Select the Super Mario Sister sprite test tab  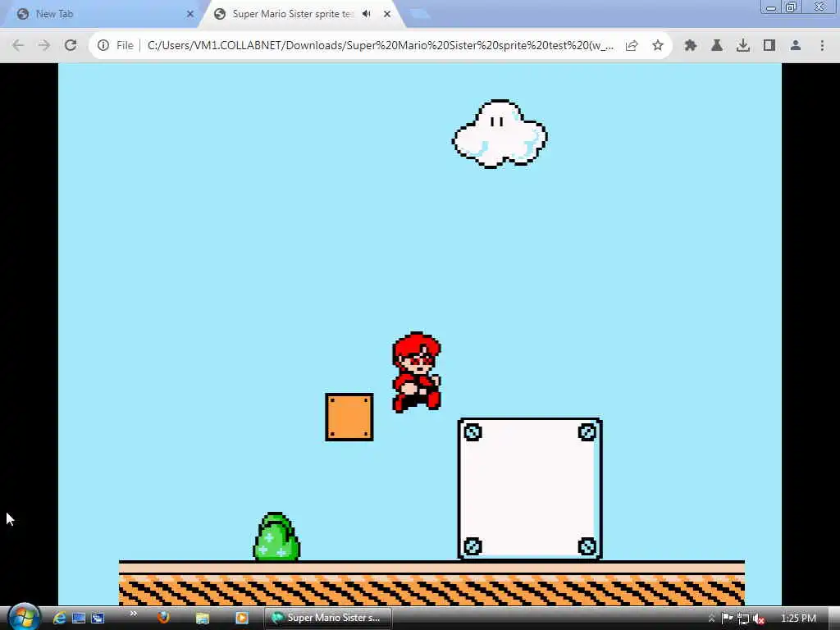[x=300, y=14]
